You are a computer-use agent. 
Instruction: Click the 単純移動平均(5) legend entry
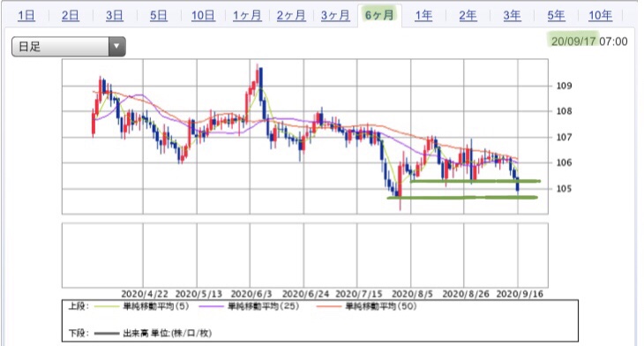156,306
